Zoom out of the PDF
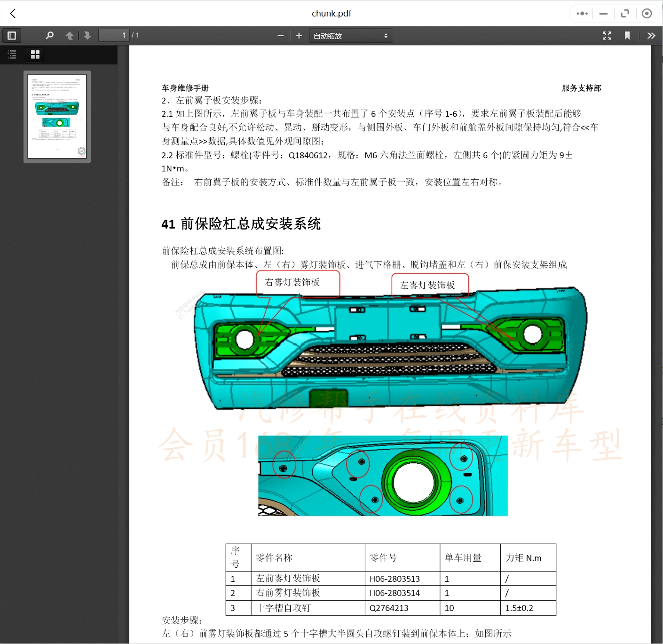The height and width of the screenshot is (644, 663). point(280,35)
